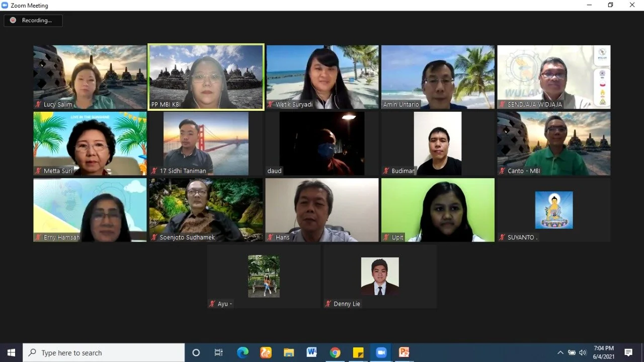Select Canto - MBI video tile
644x362 pixels.
(554, 143)
